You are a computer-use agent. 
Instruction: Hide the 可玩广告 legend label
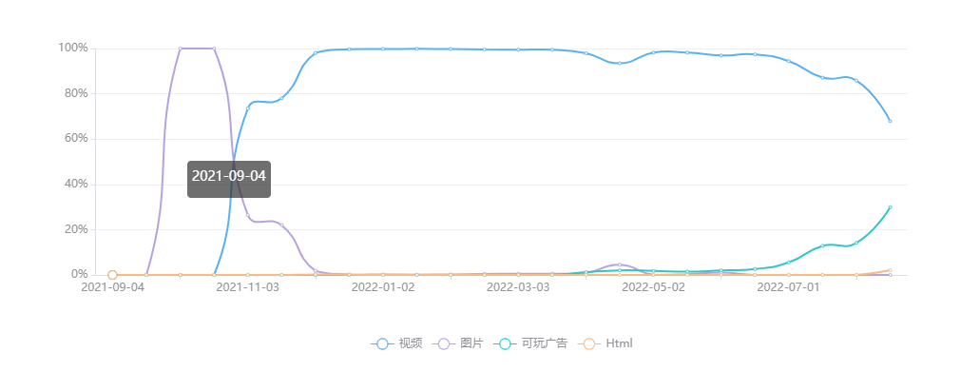click(x=545, y=343)
